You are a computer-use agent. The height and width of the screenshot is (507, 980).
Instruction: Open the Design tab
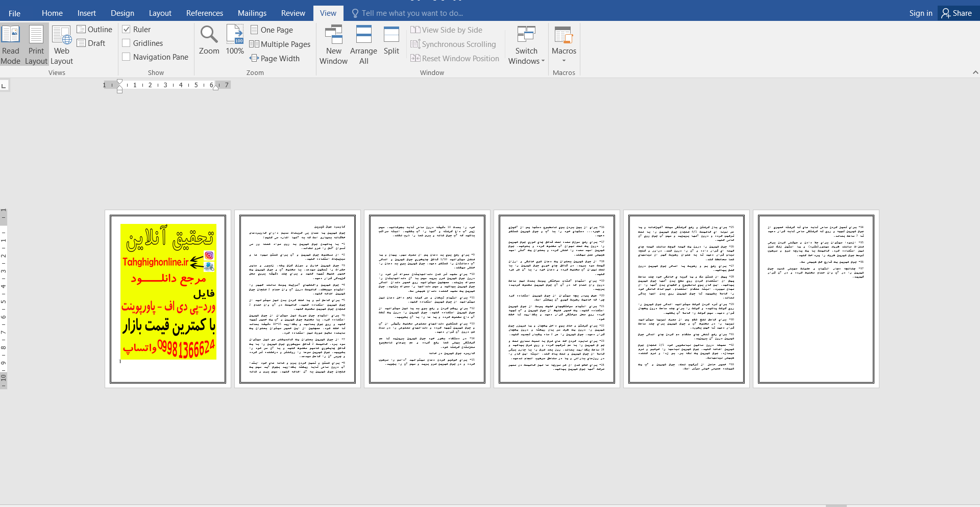[x=122, y=13]
